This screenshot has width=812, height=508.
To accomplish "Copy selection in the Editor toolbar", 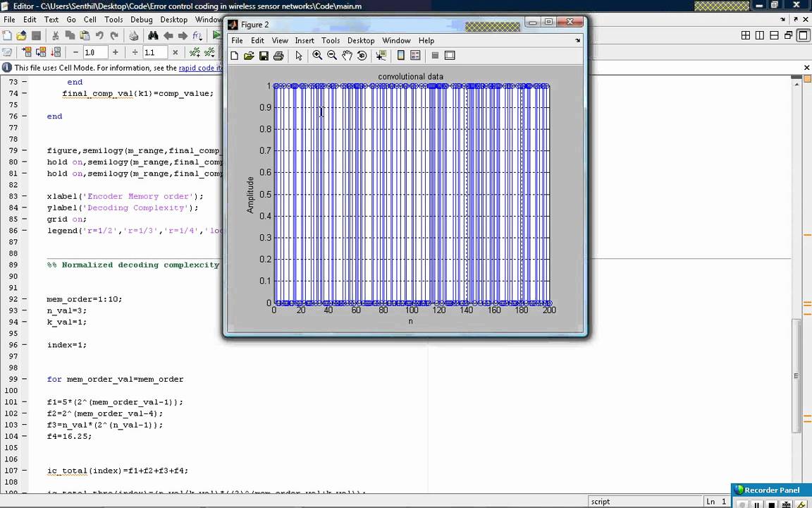I will pyautogui.click(x=69, y=35).
